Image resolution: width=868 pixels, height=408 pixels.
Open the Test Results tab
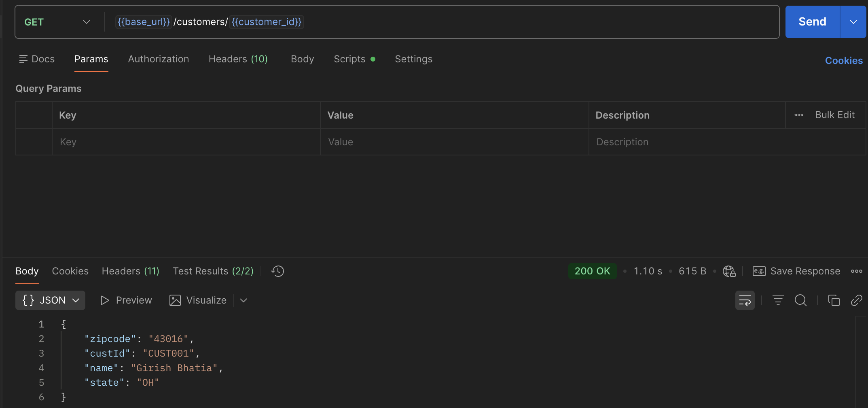(x=213, y=271)
